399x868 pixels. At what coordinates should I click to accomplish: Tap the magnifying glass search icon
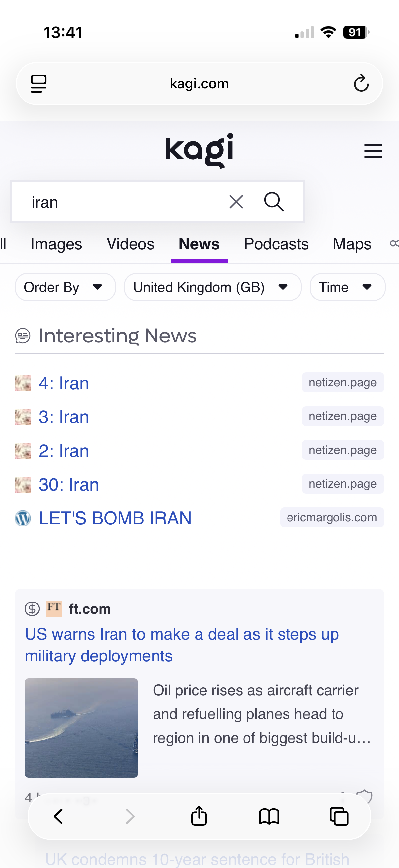[x=273, y=202]
